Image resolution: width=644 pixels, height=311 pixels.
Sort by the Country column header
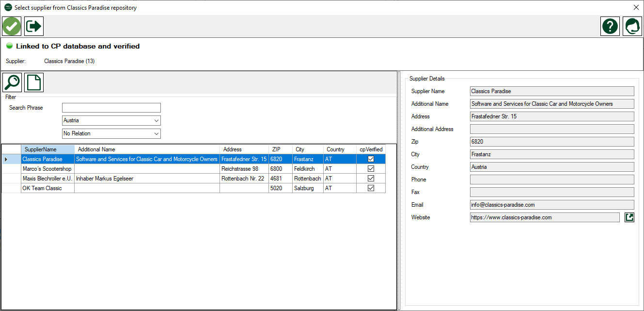pyautogui.click(x=340, y=149)
